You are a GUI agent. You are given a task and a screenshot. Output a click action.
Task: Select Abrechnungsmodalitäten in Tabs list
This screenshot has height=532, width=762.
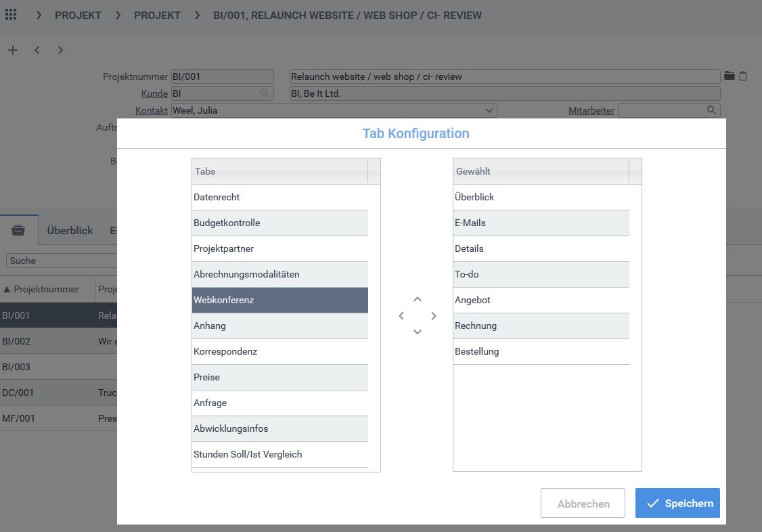point(280,275)
